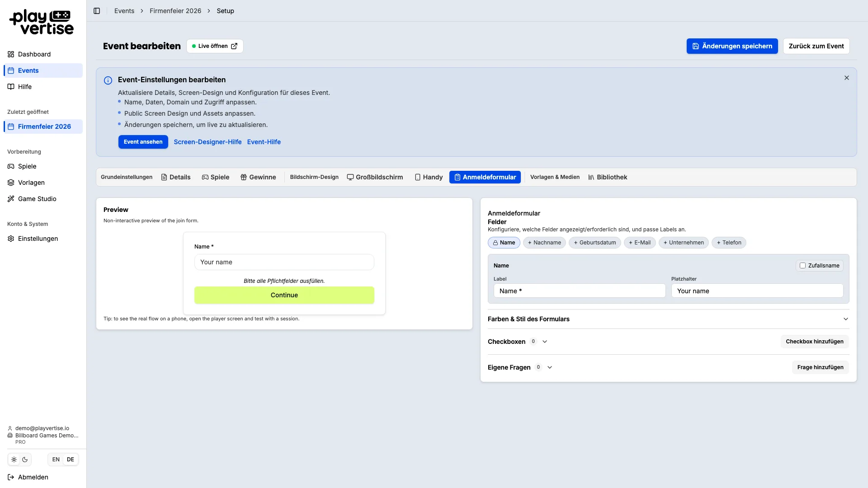Open Screen-Designer-Hilfe link

tap(208, 142)
